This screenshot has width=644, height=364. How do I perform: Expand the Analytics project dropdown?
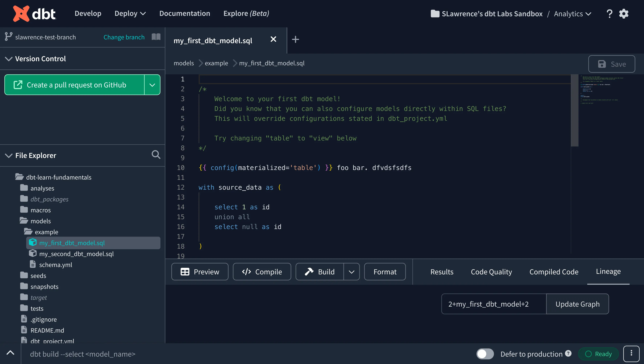point(572,13)
